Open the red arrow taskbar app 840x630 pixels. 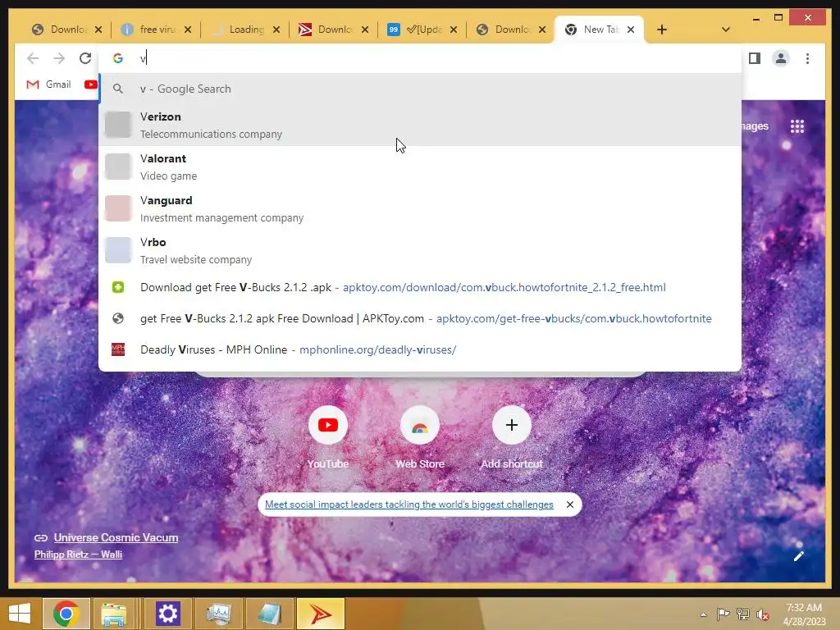[x=321, y=614]
